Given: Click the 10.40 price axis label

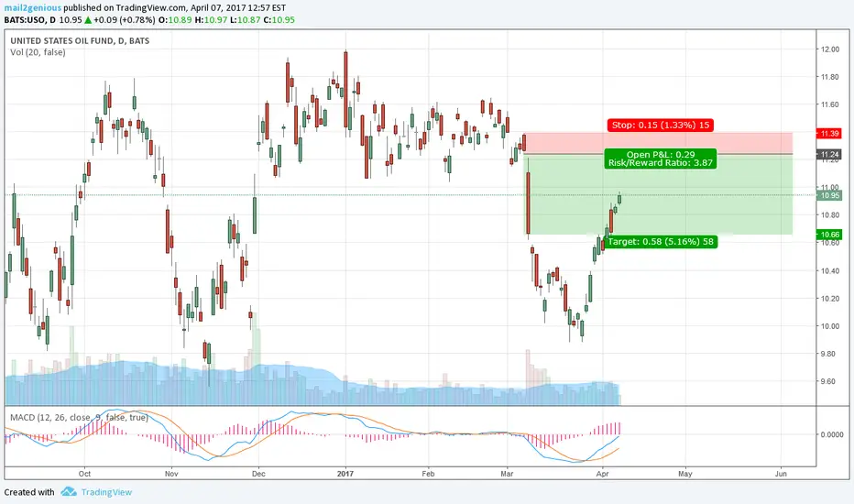Looking at the screenshot, I should point(830,271).
